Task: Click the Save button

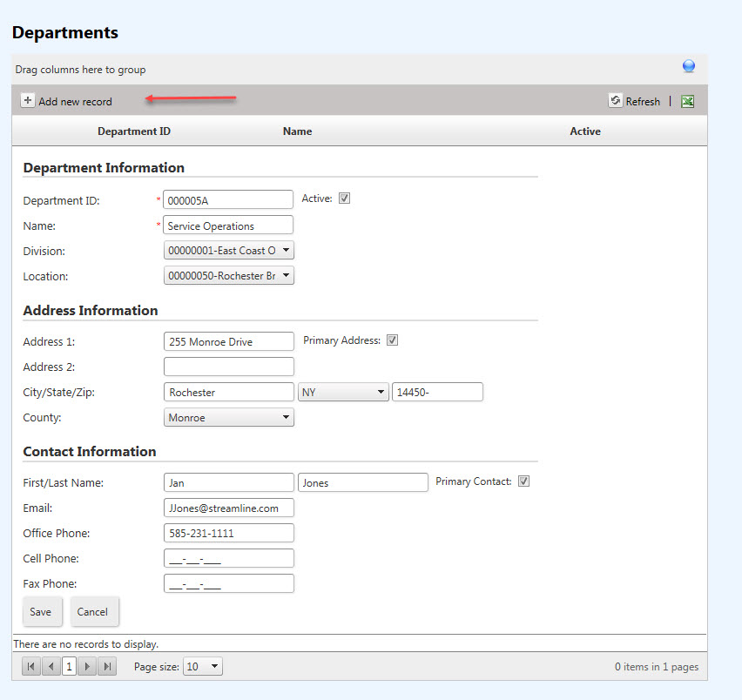Action: (43, 611)
